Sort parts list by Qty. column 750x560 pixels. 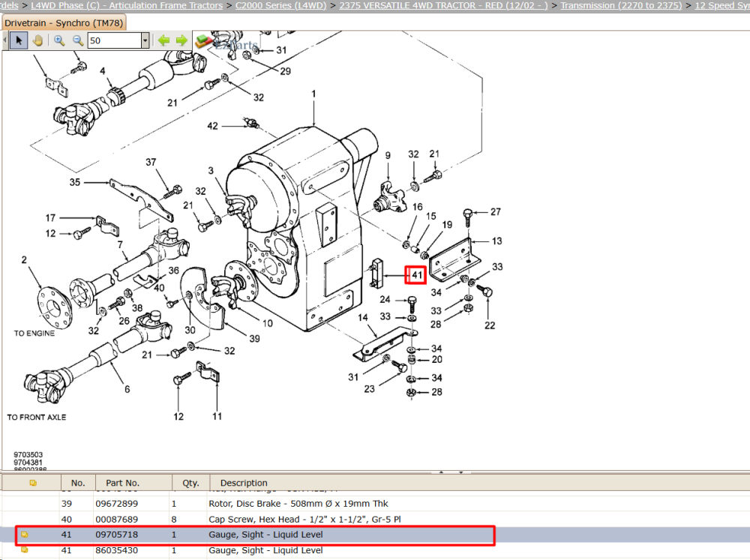click(x=190, y=483)
